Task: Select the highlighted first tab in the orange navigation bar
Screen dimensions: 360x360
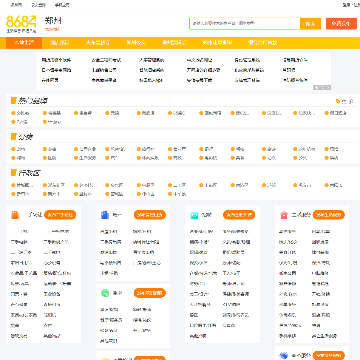Action: pos(24,43)
